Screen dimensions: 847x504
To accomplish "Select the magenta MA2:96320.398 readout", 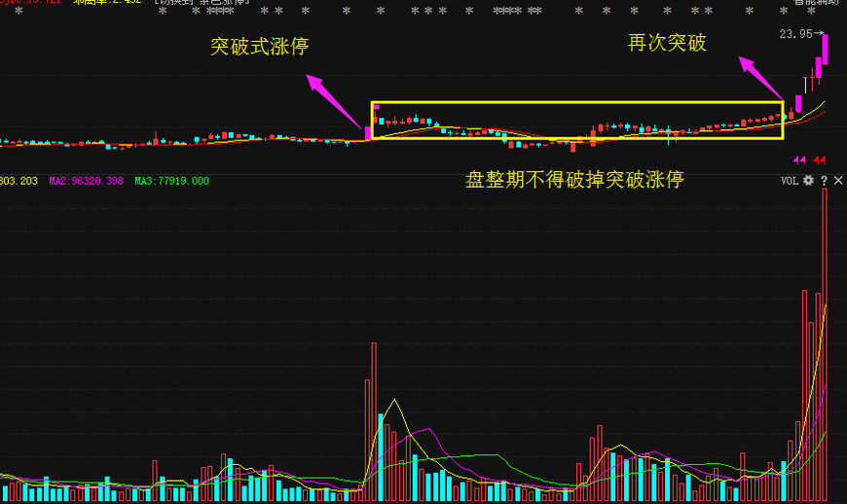I will [86, 181].
